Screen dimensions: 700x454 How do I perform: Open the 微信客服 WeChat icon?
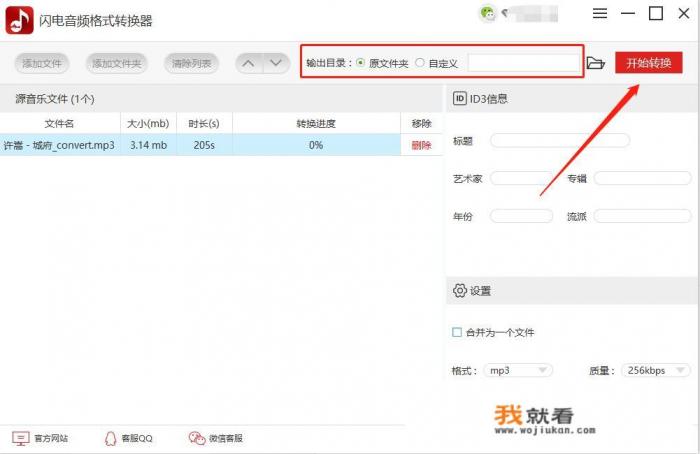pos(197,438)
